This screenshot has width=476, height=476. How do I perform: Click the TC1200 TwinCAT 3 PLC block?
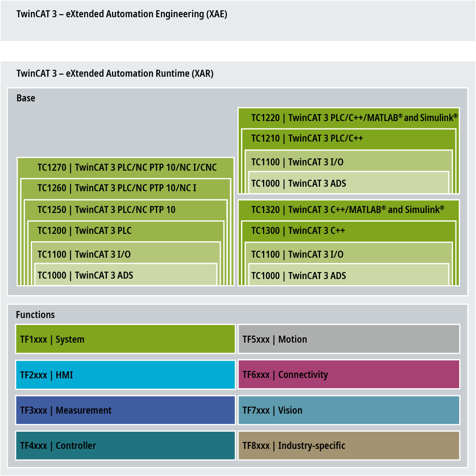pyautogui.click(x=85, y=231)
